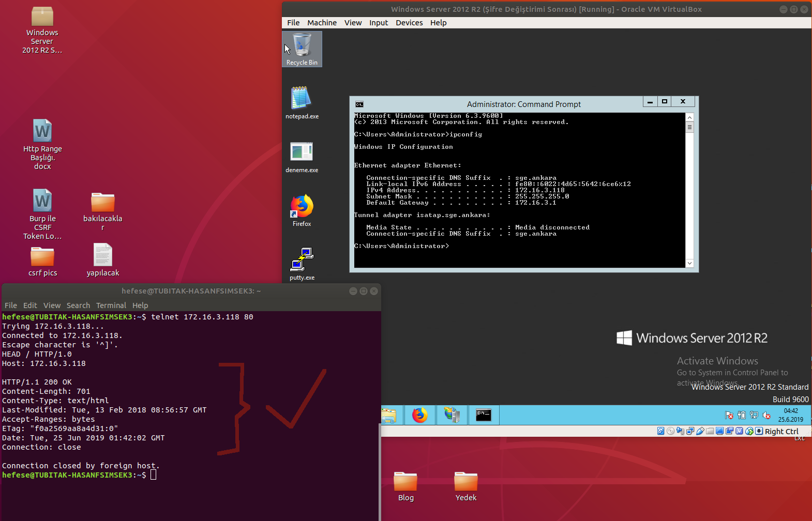Open the VirtualBox Input menu
The image size is (812, 521).
pyautogui.click(x=379, y=23)
